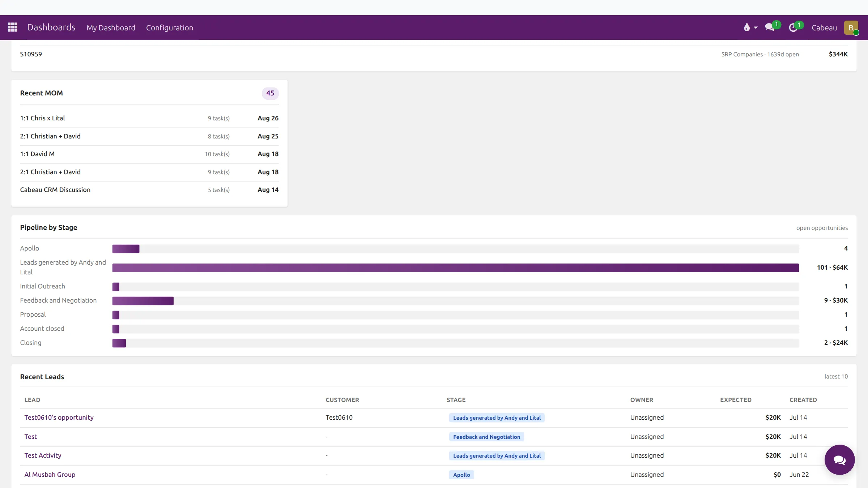
Task: Open Cabeau CRM Discussion meeting
Action: click(x=149, y=190)
